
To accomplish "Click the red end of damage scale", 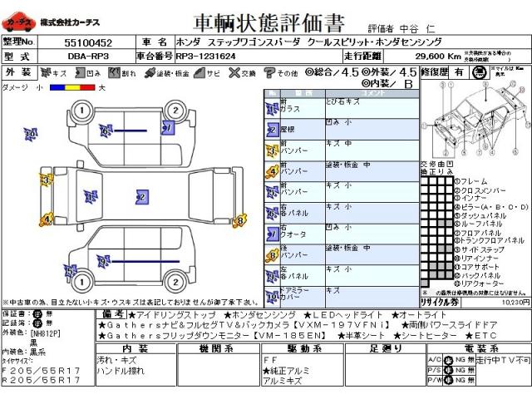I will coord(90,87).
